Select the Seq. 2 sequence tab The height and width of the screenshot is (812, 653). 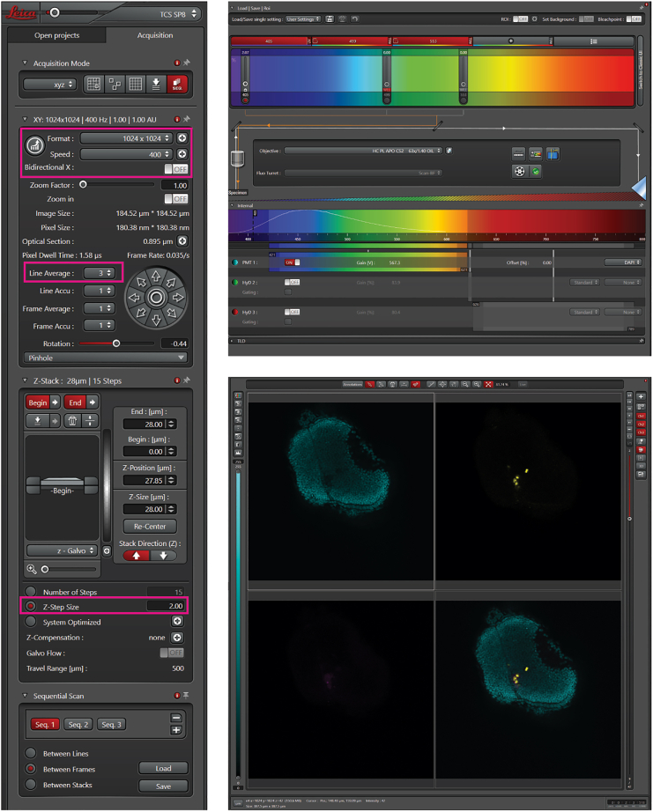point(78,724)
